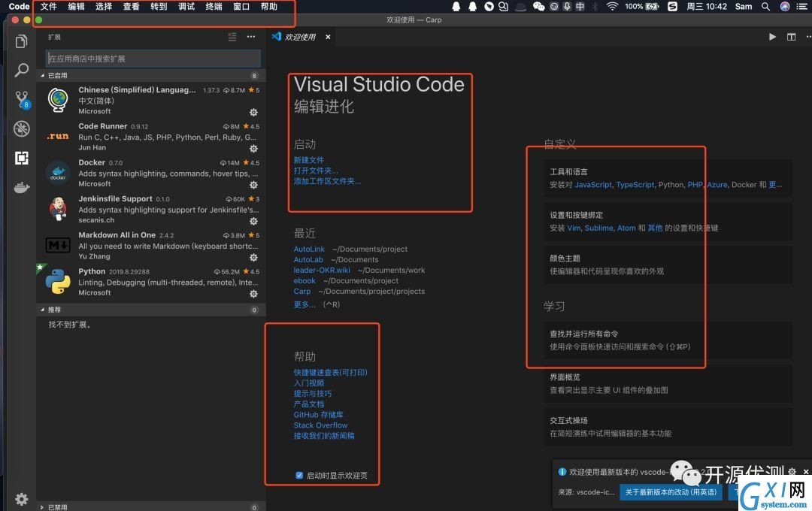Open the 交互式操场 learning card
812x511 pixels.
668,427
